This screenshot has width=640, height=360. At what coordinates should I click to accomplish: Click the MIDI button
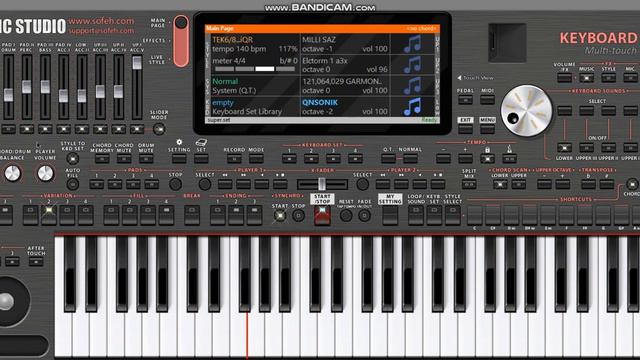(x=487, y=100)
